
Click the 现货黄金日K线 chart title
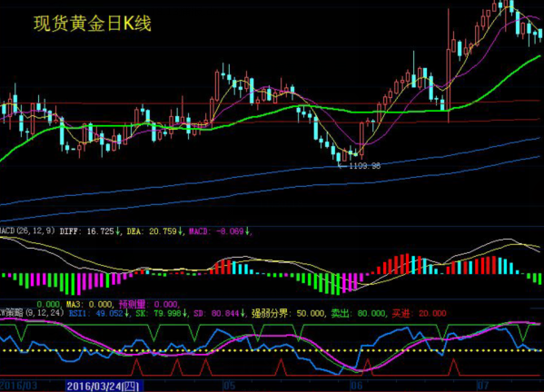[x=93, y=24]
